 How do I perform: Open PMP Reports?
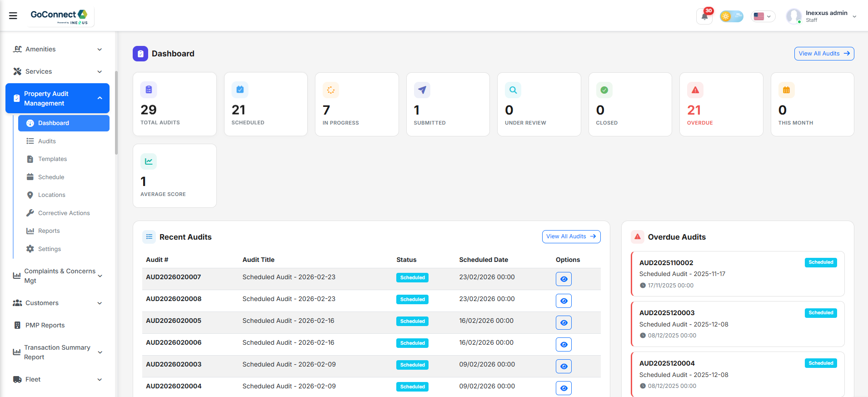click(x=58, y=325)
